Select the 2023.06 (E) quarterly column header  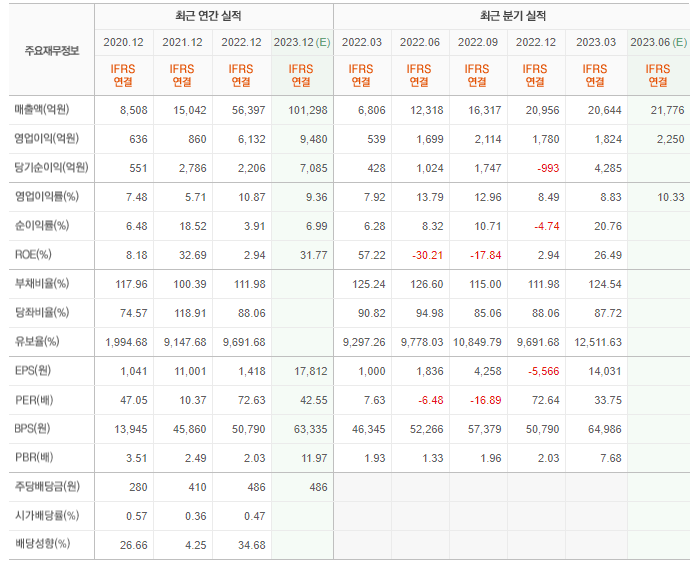coord(658,42)
